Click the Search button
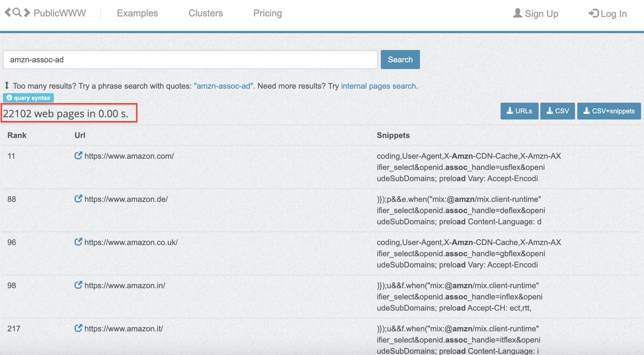 [400, 59]
